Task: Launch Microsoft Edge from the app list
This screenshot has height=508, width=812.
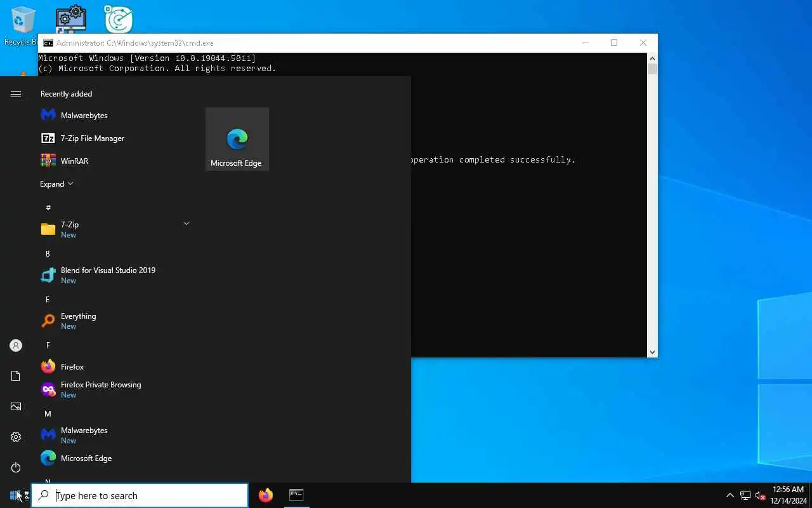Action: (114, 458)
